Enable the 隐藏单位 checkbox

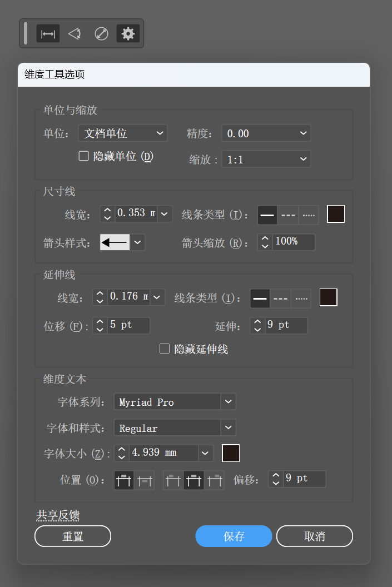[83, 156]
